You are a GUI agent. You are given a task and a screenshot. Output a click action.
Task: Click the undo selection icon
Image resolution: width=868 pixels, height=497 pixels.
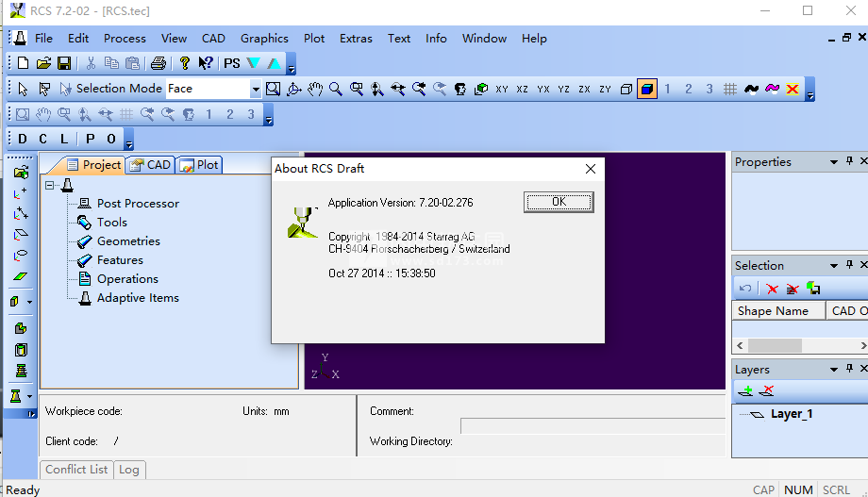[x=745, y=289]
